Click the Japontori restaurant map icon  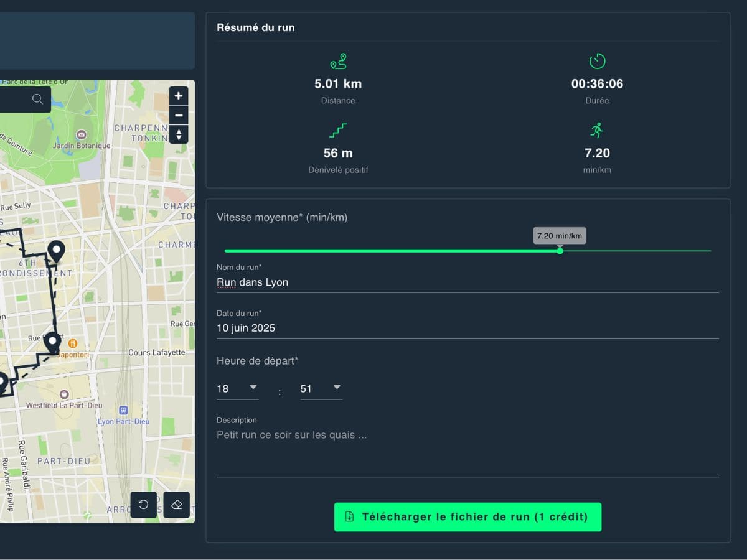point(72,343)
